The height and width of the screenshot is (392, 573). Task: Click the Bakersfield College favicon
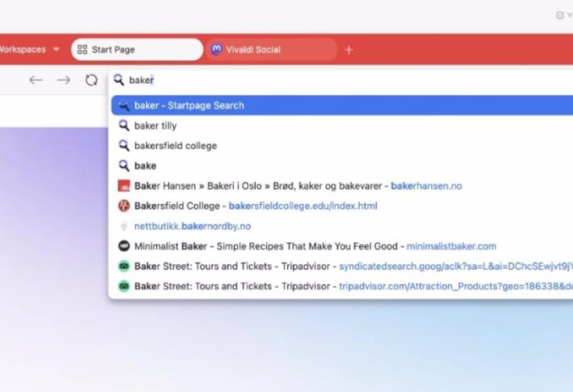(123, 206)
